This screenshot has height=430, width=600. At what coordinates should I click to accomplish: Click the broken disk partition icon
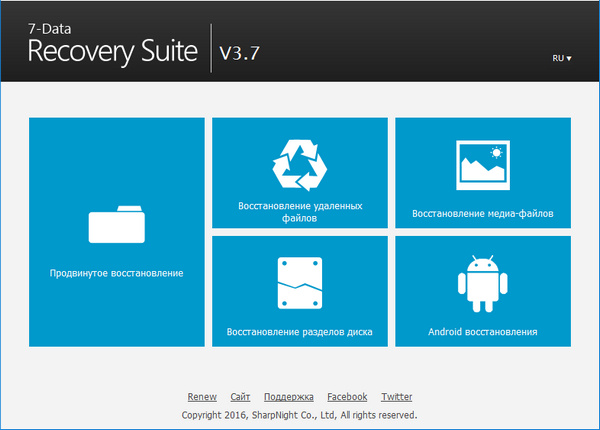point(300,283)
